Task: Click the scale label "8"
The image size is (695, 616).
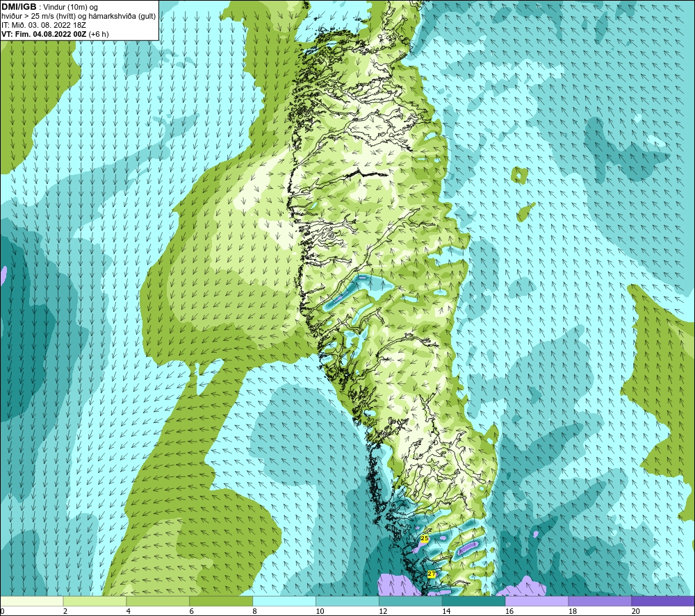Action: click(255, 612)
